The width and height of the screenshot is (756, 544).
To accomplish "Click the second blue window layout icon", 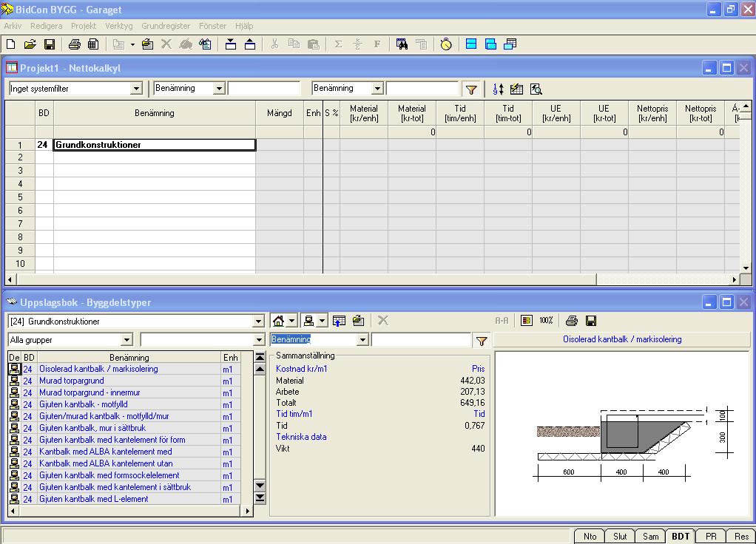I will [490, 44].
